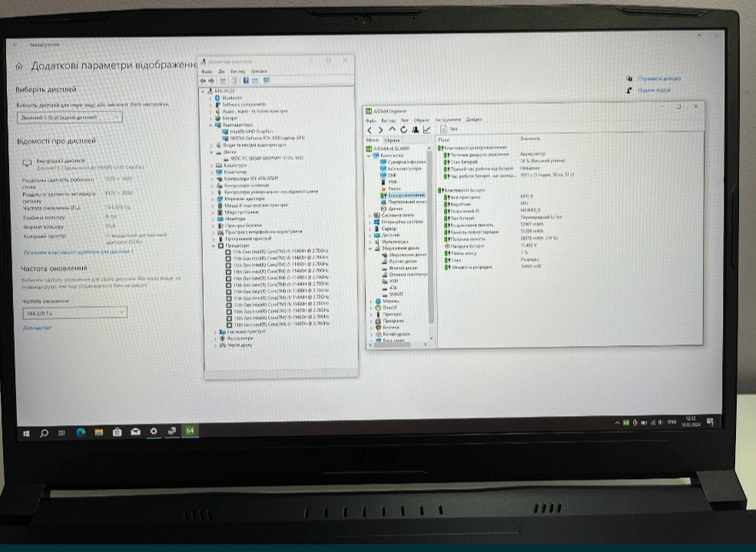Collapse the Процесори node in Device Manager
The image size is (756, 552).
tap(212, 246)
